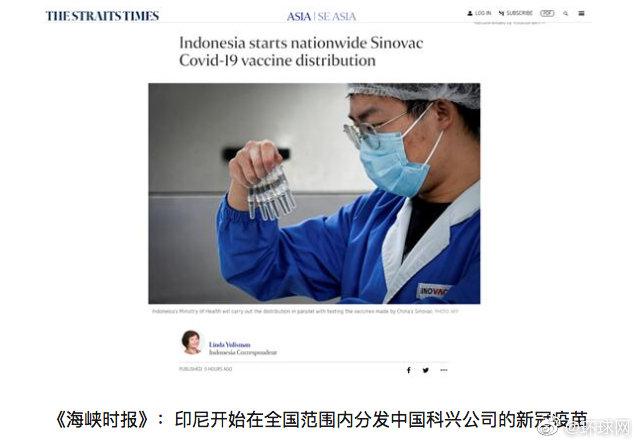Click the LOG IN user icon
Screen dimensions: 638x444
(470, 13)
